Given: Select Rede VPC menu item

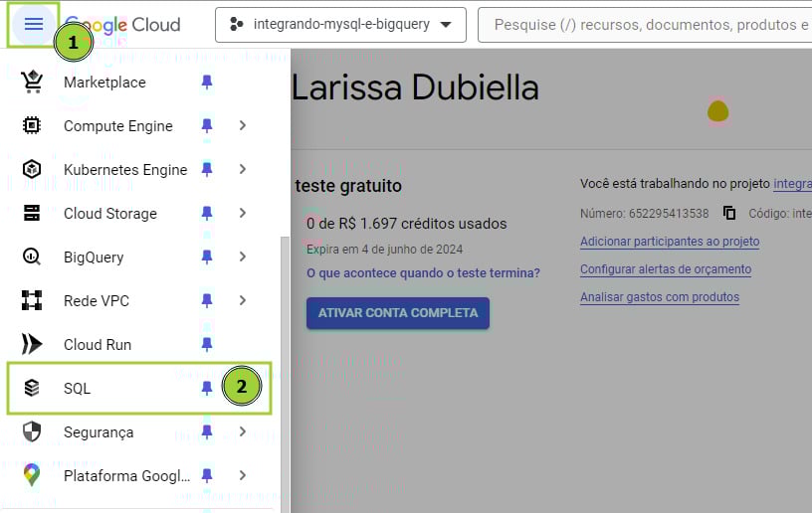Looking at the screenshot, I should (x=97, y=300).
